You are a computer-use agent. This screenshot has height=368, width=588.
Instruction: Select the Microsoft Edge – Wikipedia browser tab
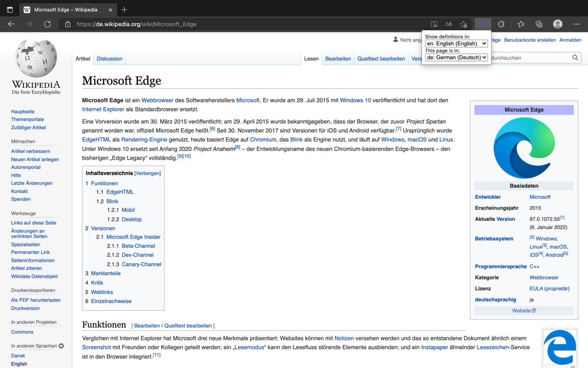pos(67,10)
